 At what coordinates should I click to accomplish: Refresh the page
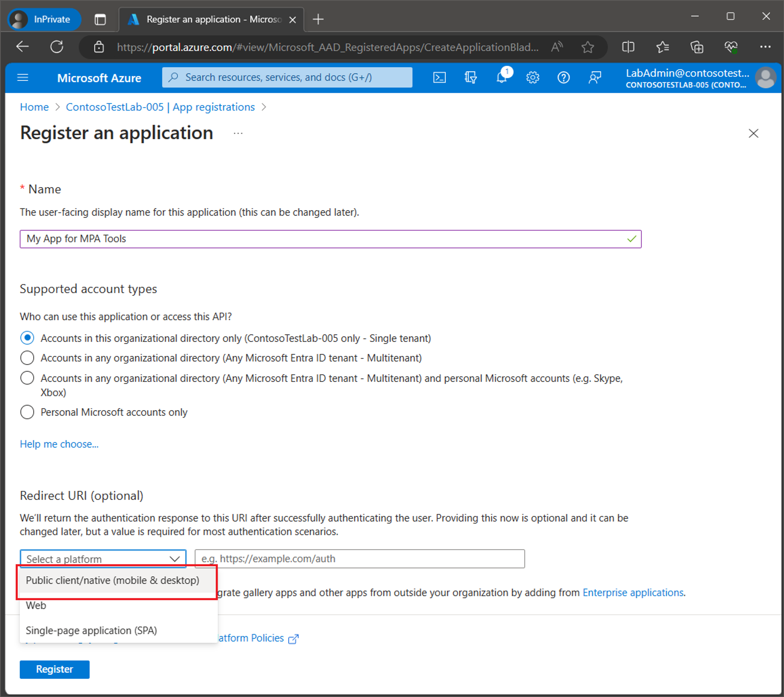point(57,47)
